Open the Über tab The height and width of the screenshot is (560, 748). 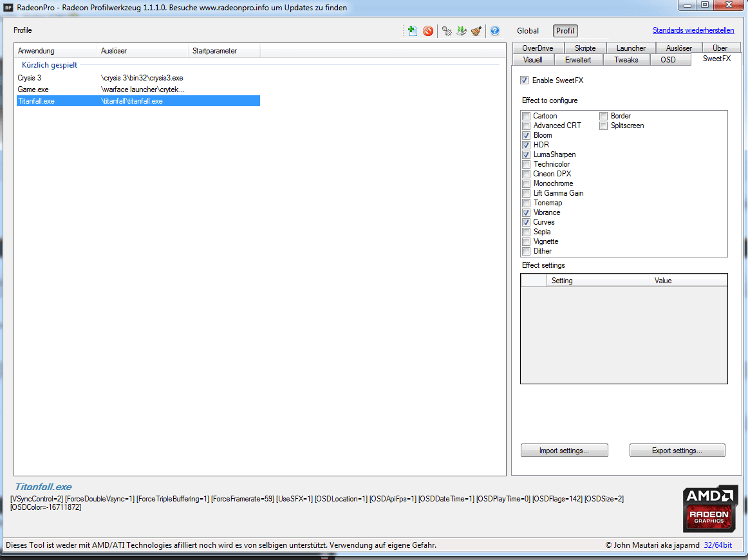pos(720,48)
